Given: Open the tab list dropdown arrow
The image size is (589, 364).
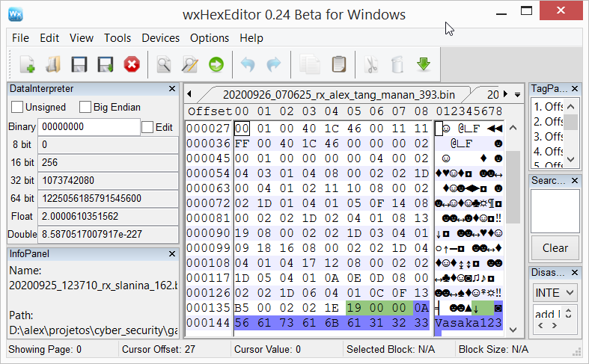Looking at the screenshot, I should [518, 95].
